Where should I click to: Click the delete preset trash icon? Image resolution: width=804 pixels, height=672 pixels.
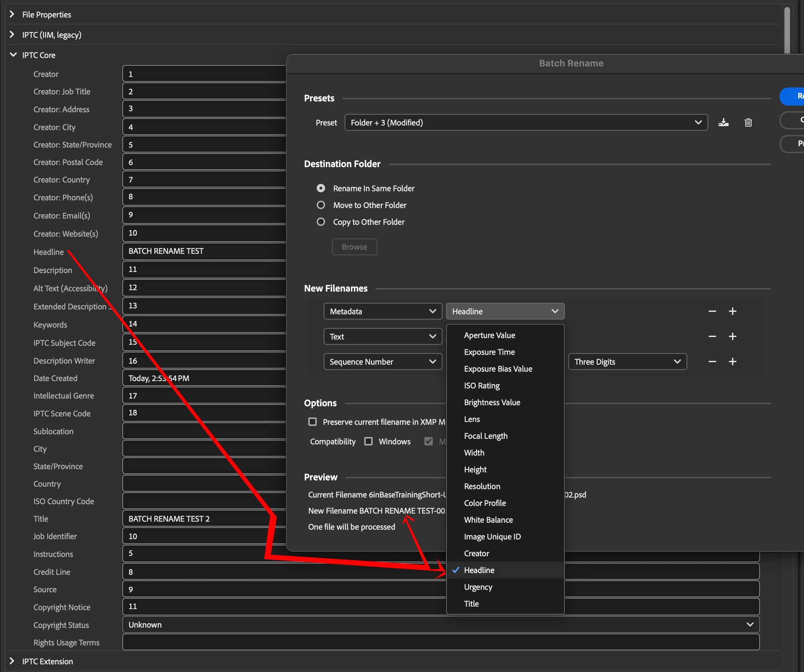pos(748,122)
